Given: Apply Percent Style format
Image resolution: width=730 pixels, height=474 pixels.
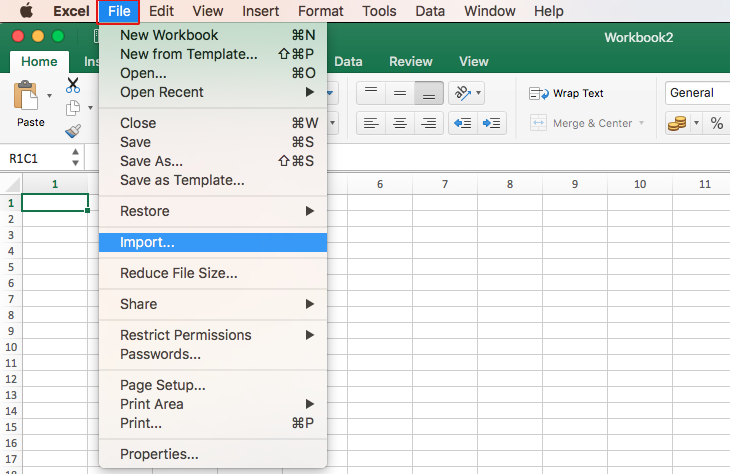Looking at the screenshot, I should [716, 123].
